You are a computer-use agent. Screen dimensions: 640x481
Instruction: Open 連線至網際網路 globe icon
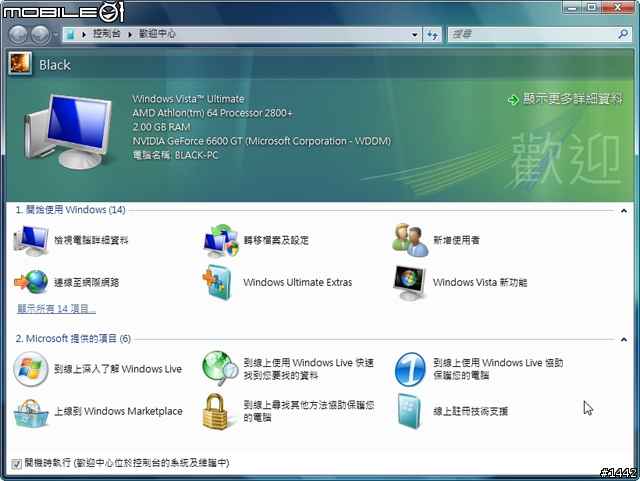31,282
